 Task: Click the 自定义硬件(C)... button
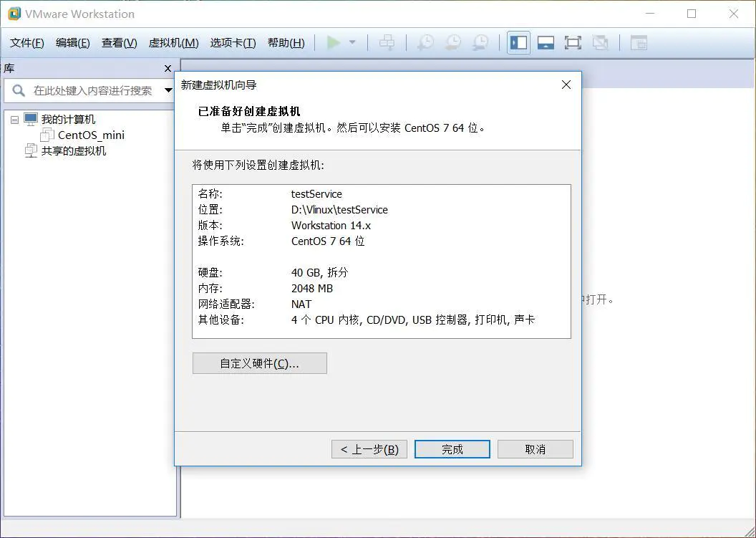(259, 363)
